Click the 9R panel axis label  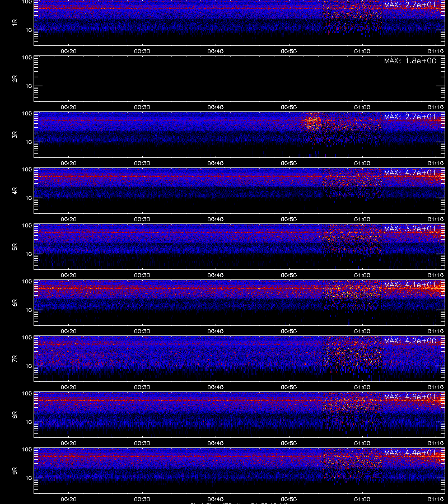coord(15,471)
